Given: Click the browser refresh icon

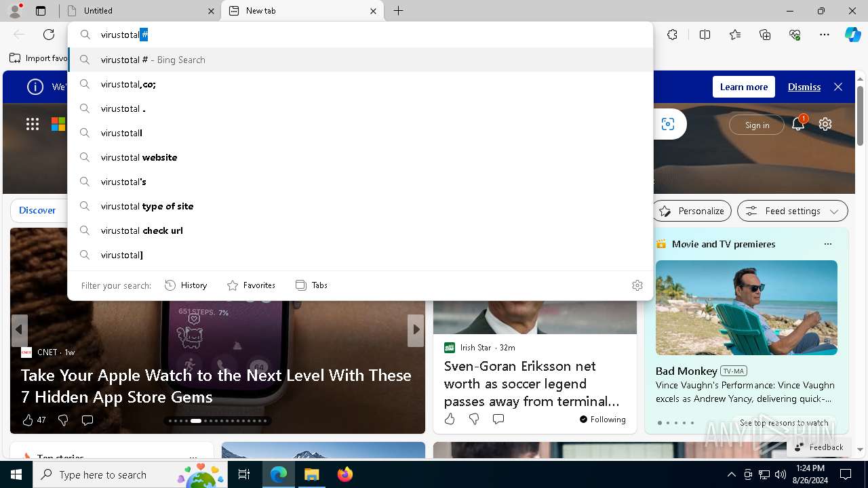Looking at the screenshot, I should [x=49, y=35].
